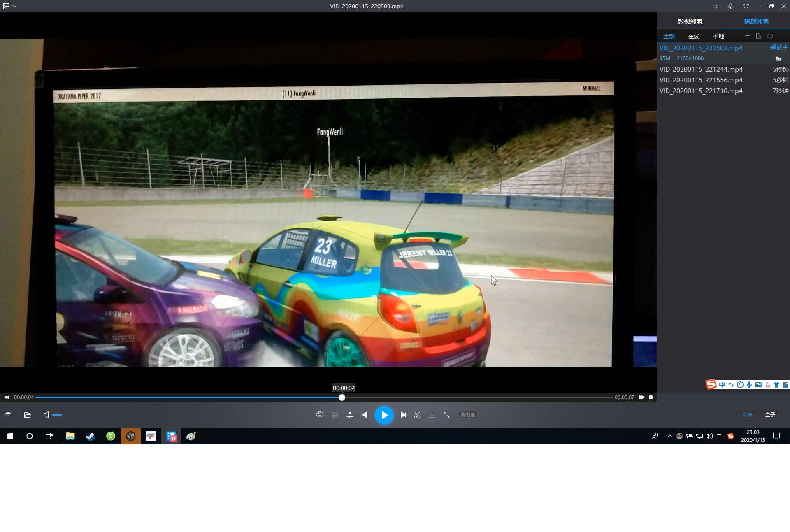Click the 列表 button at bottom-right
Image resolution: width=790 pixels, height=532 pixels.
[748, 414]
